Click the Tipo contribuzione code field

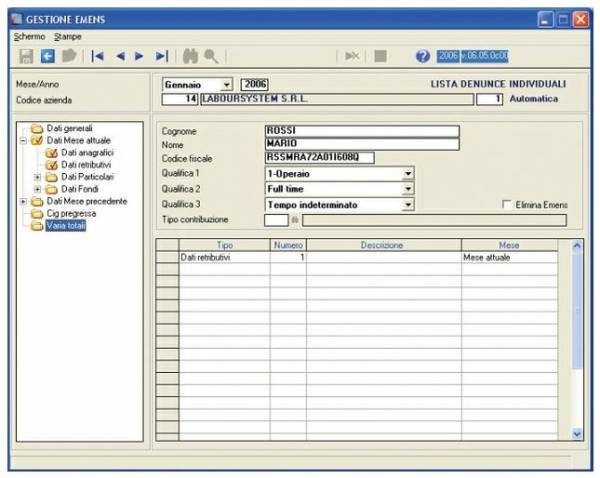click(276, 220)
